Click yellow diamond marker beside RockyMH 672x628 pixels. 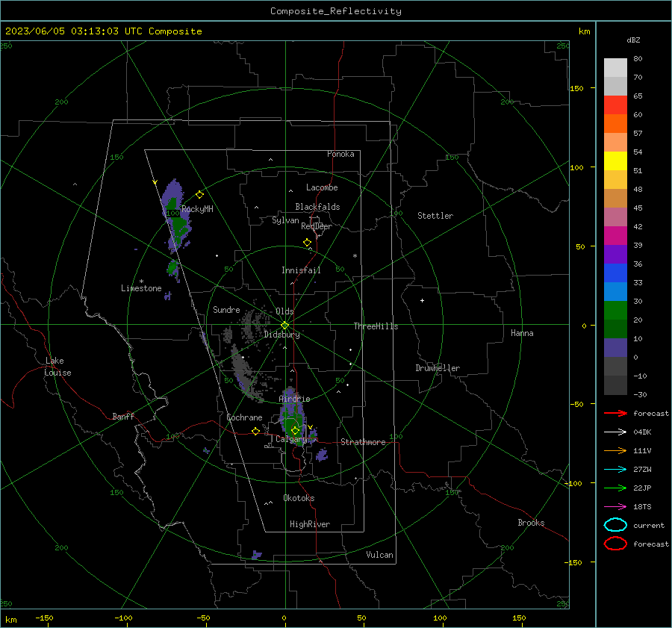click(199, 195)
